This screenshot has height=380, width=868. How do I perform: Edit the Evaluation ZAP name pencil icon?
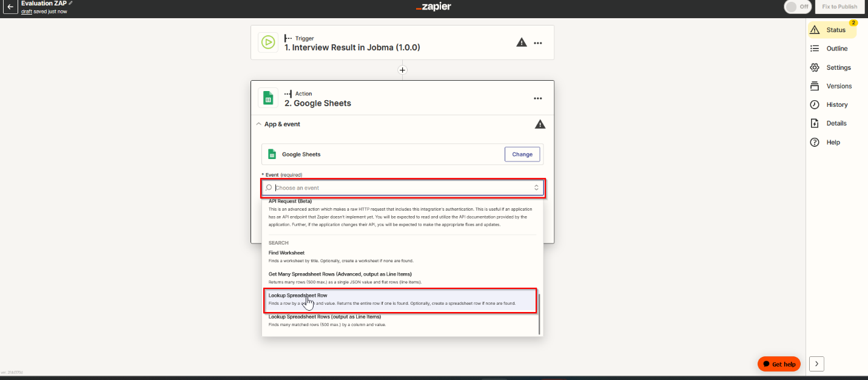71,3
